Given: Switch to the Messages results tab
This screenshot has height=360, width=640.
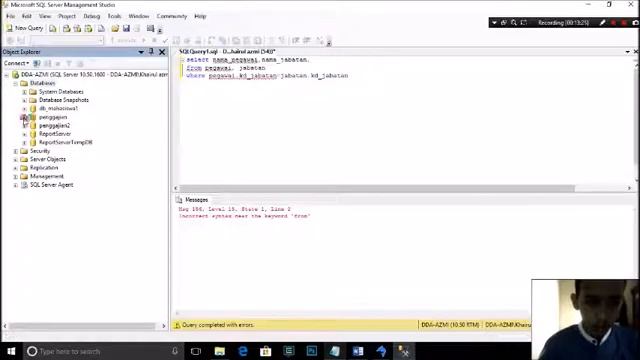Looking at the screenshot, I should 192,200.
